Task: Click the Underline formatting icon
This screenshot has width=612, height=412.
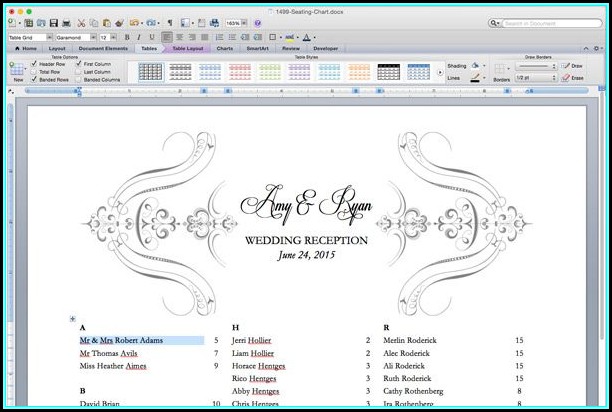Action: [x=150, y=37]
